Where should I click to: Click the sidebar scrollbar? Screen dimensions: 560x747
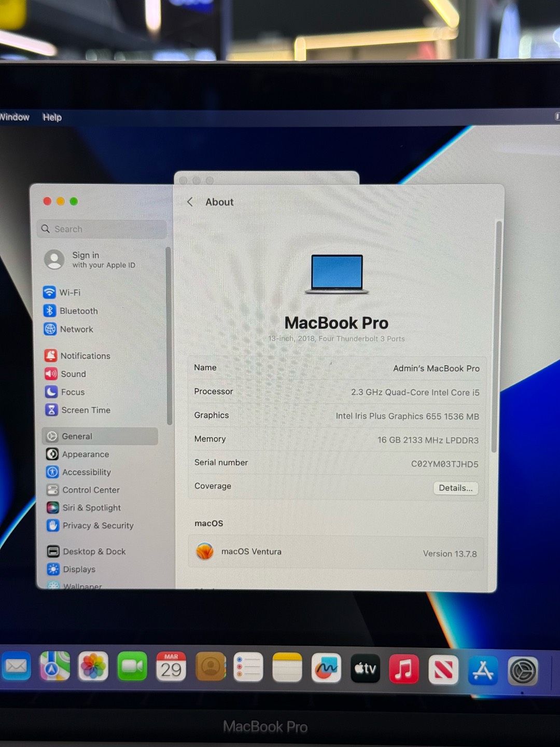(x=169, y=336)
